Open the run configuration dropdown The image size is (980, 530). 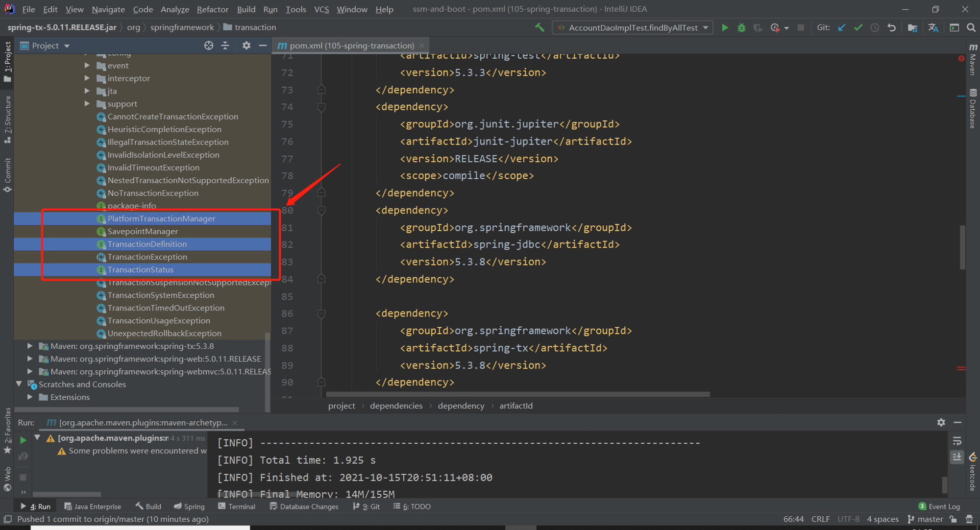(x=632, y=27)
